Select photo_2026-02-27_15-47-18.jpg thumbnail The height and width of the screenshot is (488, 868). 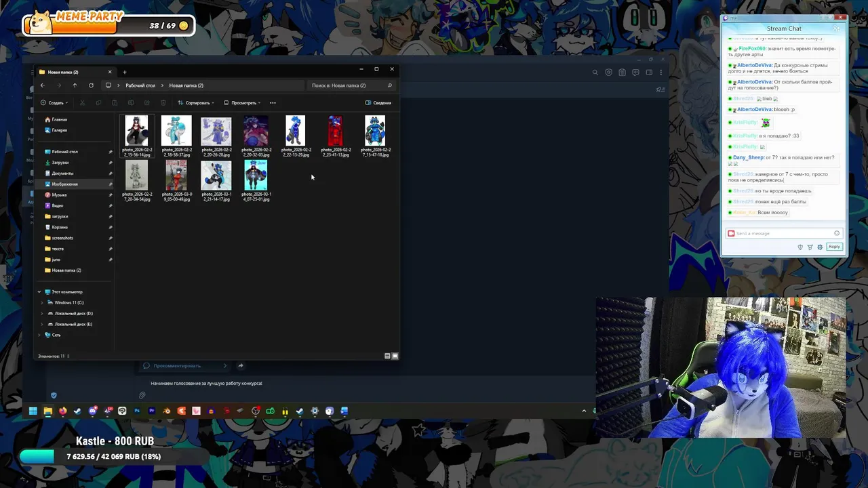pyautogui.click(x=375, y=131)
